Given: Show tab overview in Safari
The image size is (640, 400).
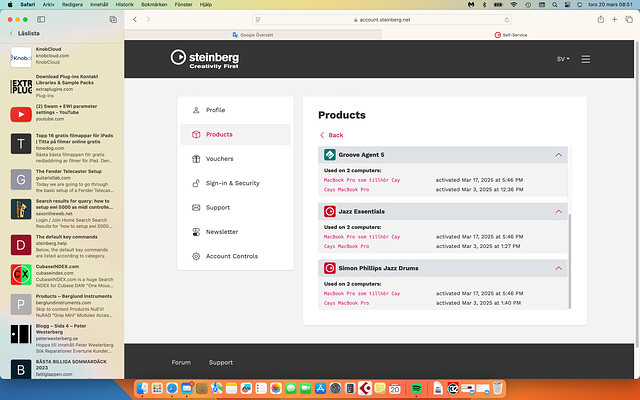Looking at the screenshot, I should coord(629,19).
